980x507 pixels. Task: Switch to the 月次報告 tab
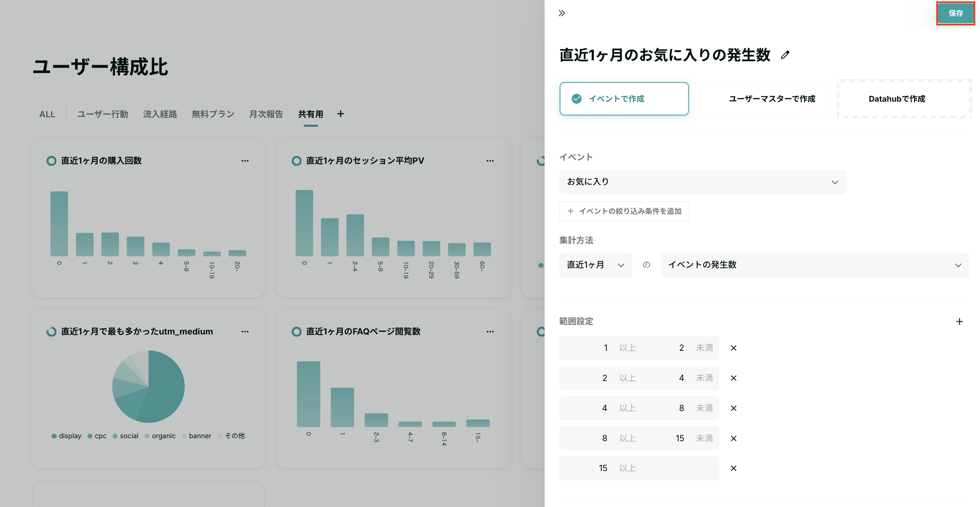[266, 114]
